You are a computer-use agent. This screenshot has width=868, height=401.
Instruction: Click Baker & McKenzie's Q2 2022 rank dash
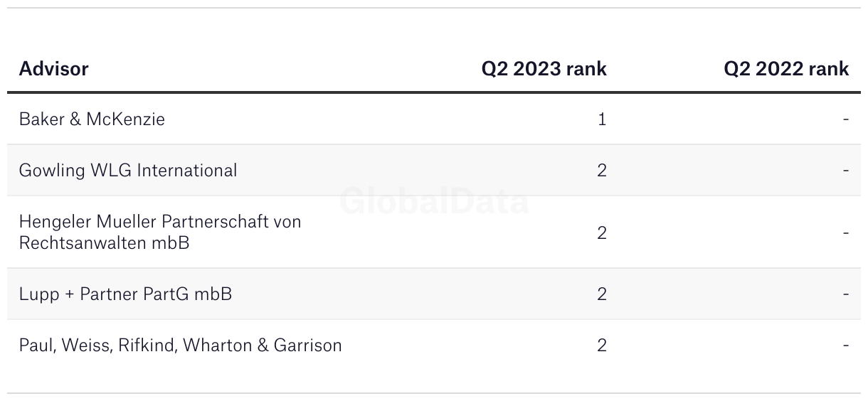(x=845, y=119)
